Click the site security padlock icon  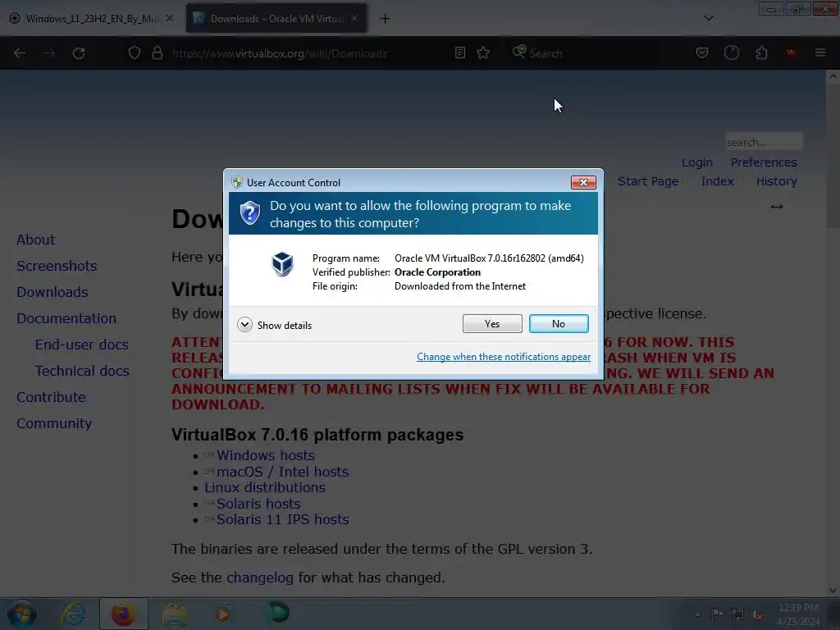click(157, 53)
